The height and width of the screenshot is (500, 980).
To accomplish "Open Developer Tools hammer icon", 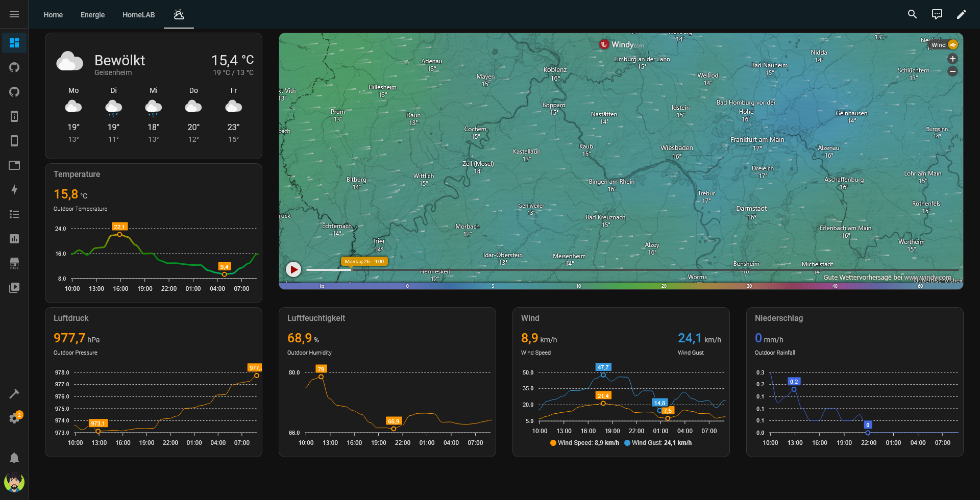I will 14,394.
